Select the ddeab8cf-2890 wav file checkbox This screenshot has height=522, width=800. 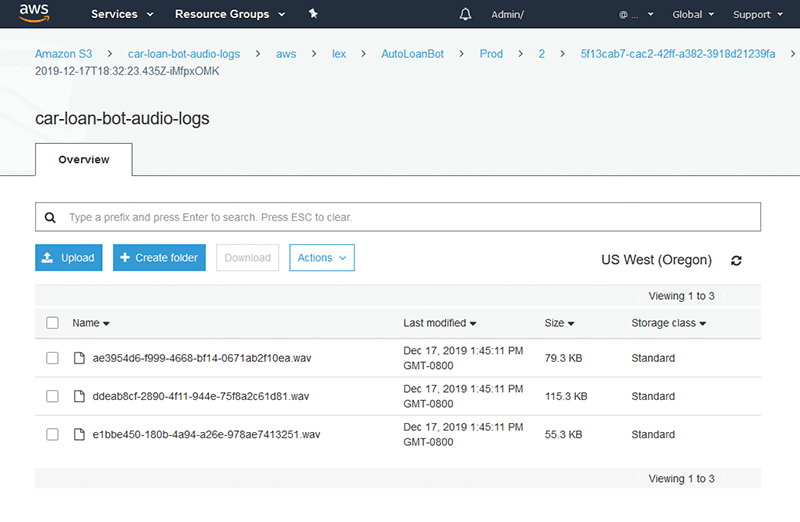[52, 396]
